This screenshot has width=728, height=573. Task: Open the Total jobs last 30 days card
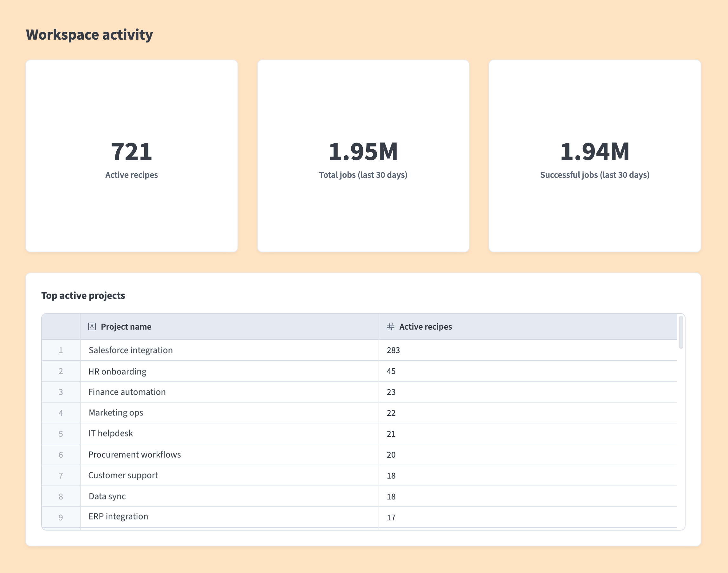point(363,155)
